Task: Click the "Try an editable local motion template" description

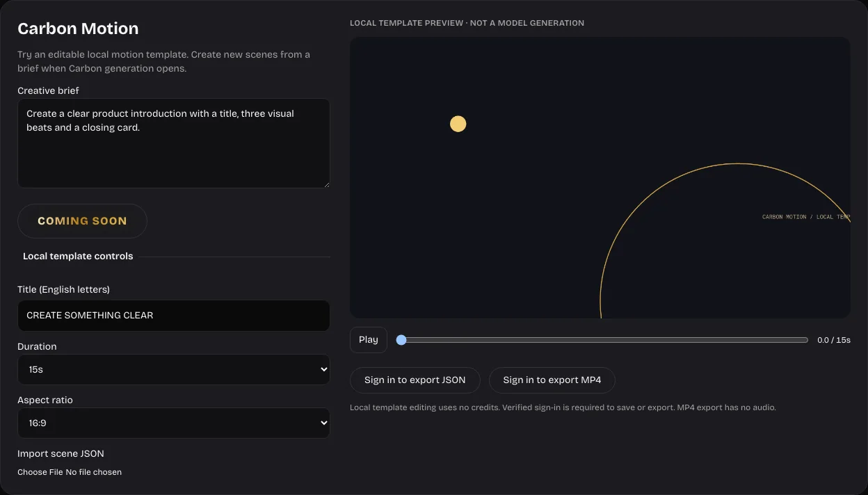Action: click(x=164, y=61)
